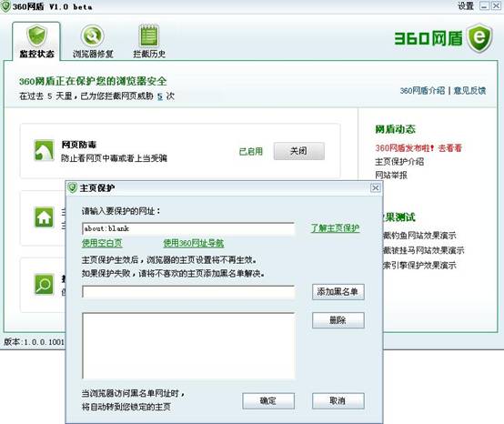Viewport: 504px width, 424px height.
Task: Click the blacklist URL input field
Action: coord(188,292)
